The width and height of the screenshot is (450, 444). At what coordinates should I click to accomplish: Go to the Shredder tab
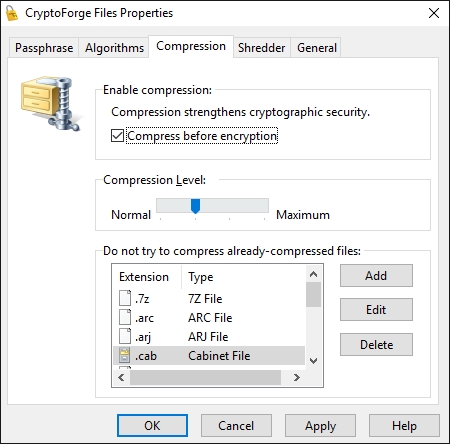pos(261,48)
